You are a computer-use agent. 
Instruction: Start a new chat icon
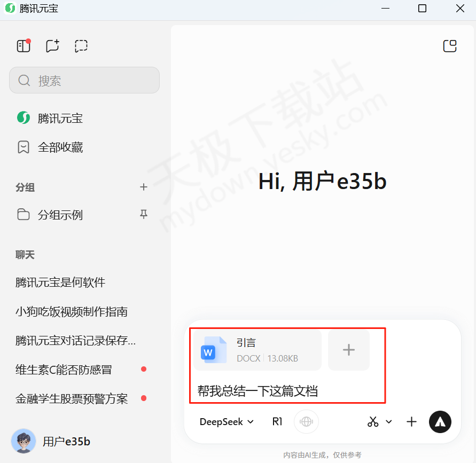pos(52,46)
